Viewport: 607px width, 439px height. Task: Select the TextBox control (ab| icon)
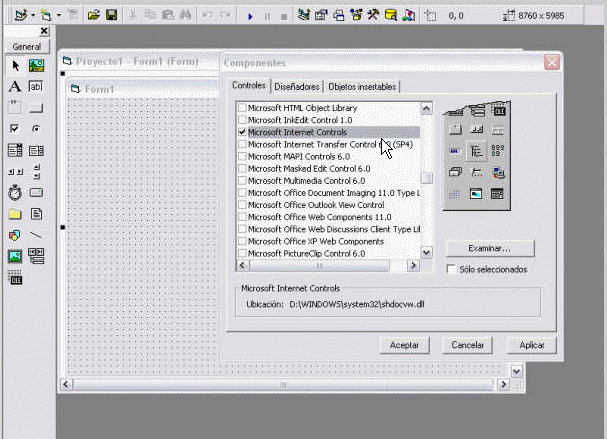tap(36, 86)
